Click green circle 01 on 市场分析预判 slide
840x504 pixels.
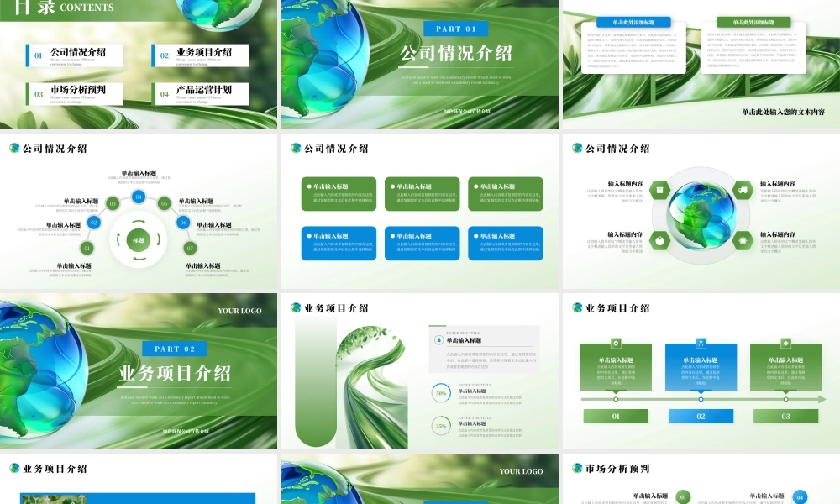coord(683,496)
